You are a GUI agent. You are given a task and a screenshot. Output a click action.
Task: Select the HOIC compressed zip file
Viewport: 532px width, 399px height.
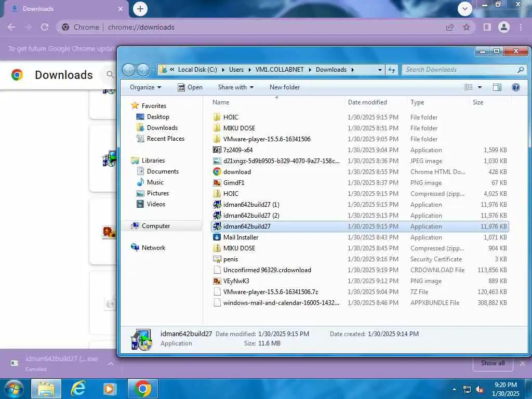(360, 193)
